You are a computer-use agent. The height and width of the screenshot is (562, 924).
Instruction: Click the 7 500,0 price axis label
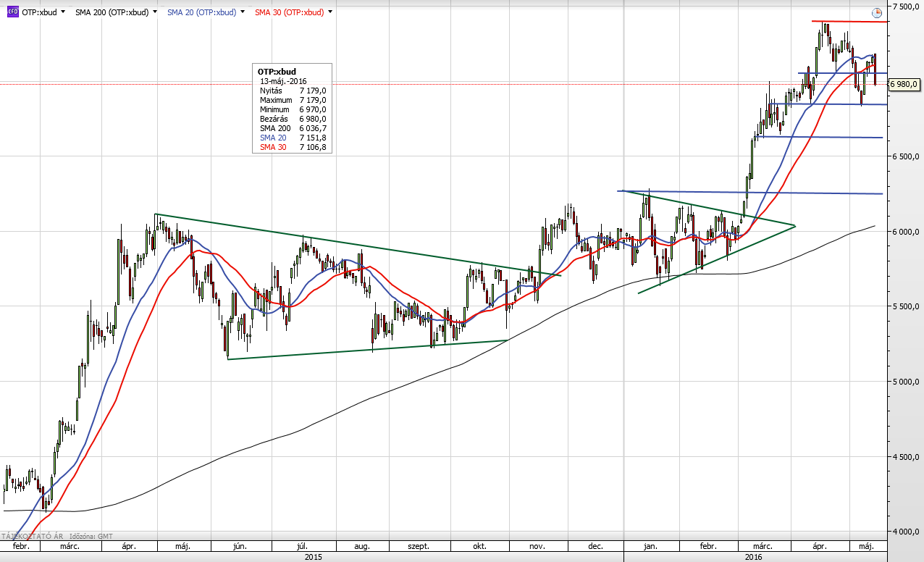tap(907, 7)
